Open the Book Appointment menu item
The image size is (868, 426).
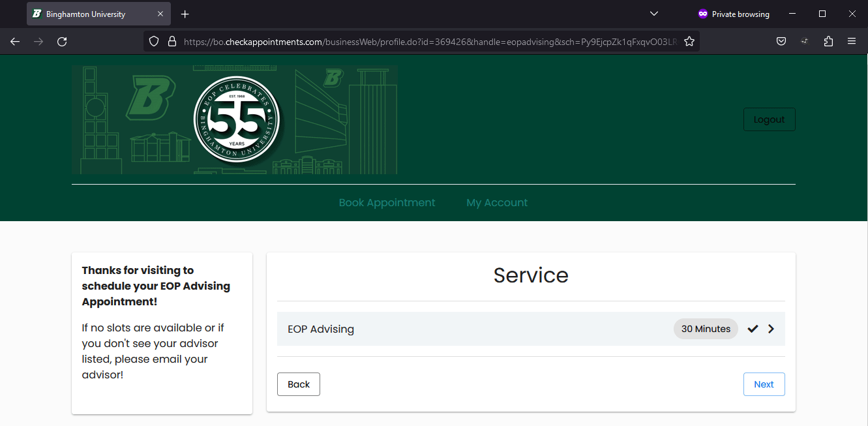[387, 203]
